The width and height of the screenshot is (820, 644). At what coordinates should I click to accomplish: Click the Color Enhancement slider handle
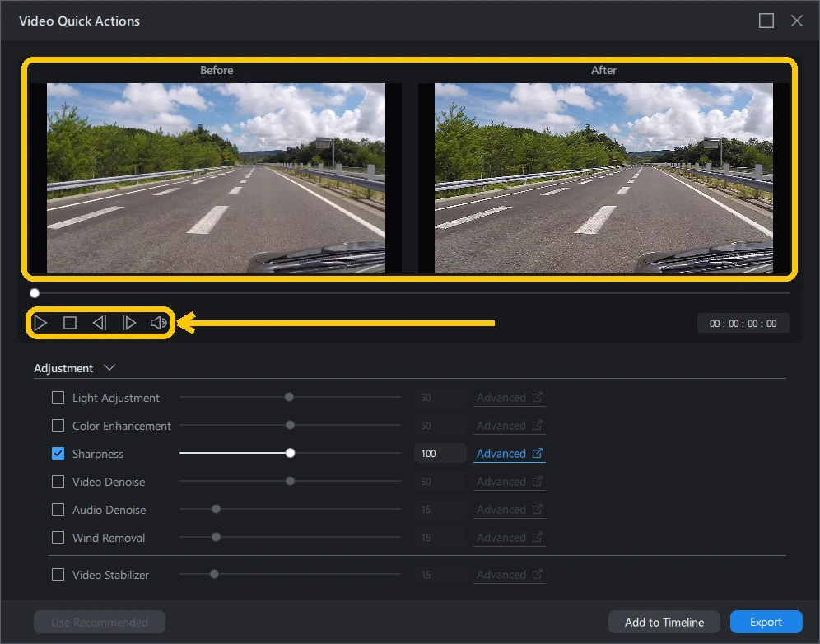[291, 425]
